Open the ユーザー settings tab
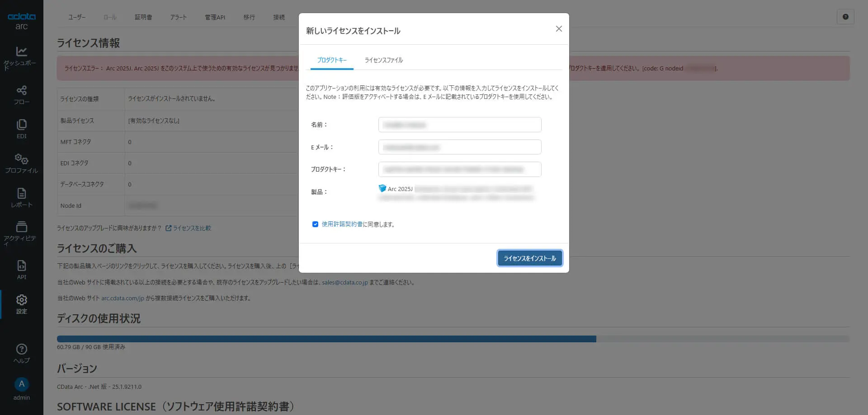 [77, 17]
